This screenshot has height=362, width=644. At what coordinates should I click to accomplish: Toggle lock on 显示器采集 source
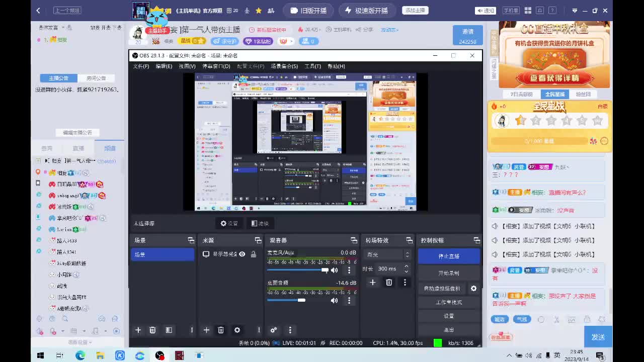click(254, 254)
